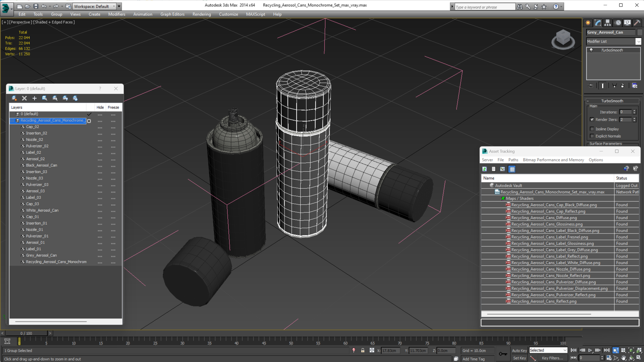The width and height of the screenshot is (644, 362).
Task: Click the time slider 0 / 100 handle
Action: 26,333
